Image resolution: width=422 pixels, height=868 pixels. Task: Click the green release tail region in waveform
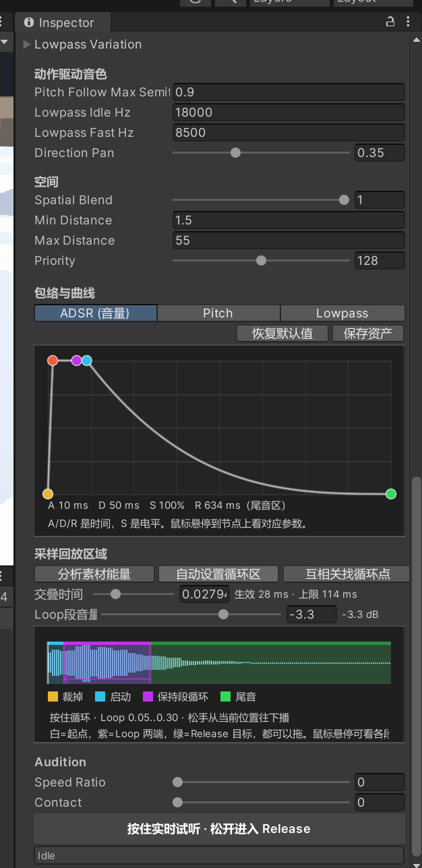(x=271, y=662)
